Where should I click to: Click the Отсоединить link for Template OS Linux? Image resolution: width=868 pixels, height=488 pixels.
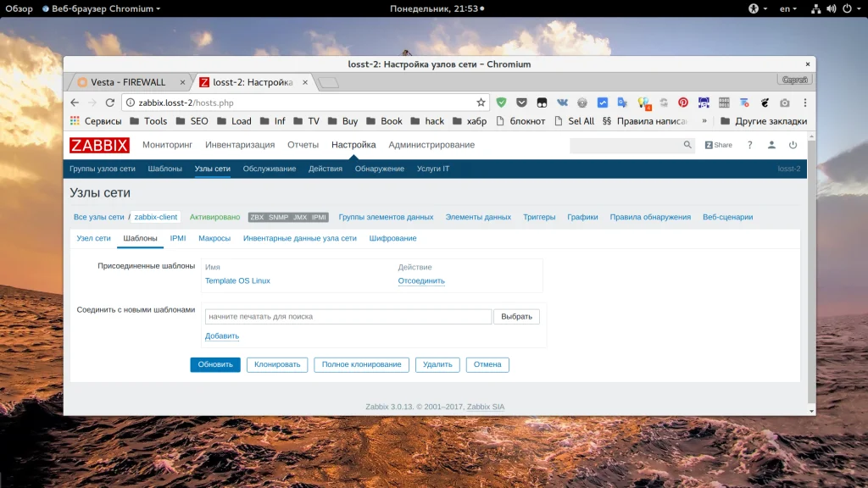[421, 281]
